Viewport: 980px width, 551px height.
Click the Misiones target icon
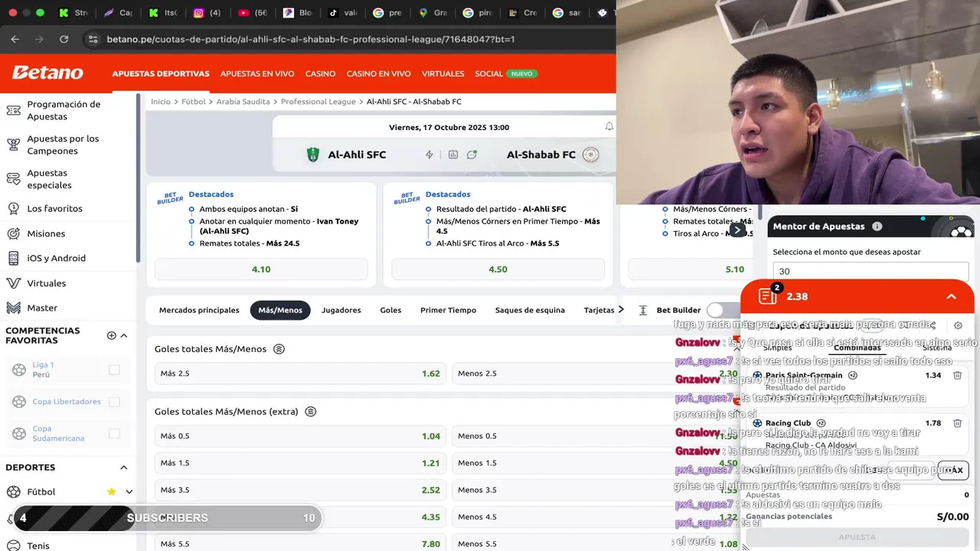click(13, 233)
